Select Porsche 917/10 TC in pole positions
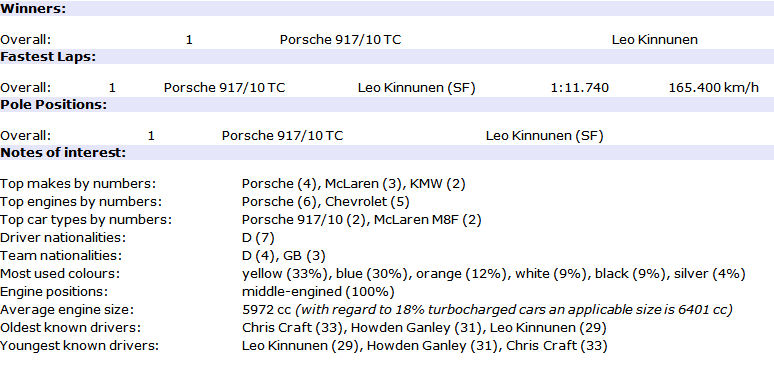 [282, 136]
